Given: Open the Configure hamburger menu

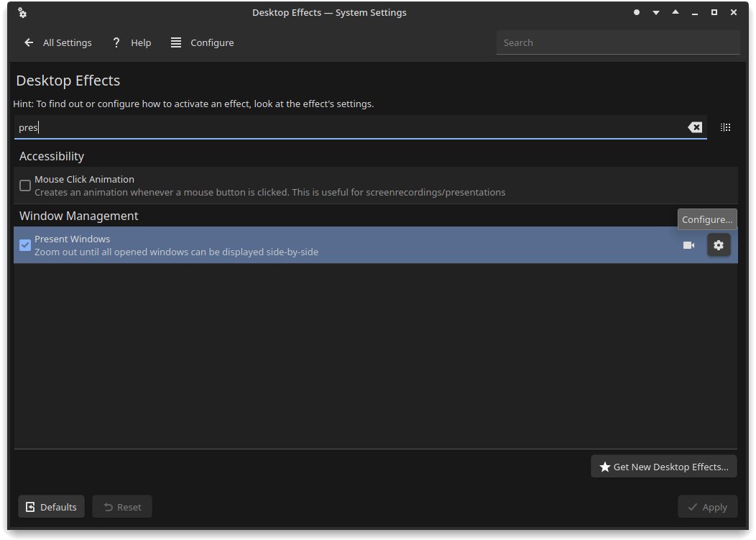Looking at the screenshot, I should pos(203,42).
